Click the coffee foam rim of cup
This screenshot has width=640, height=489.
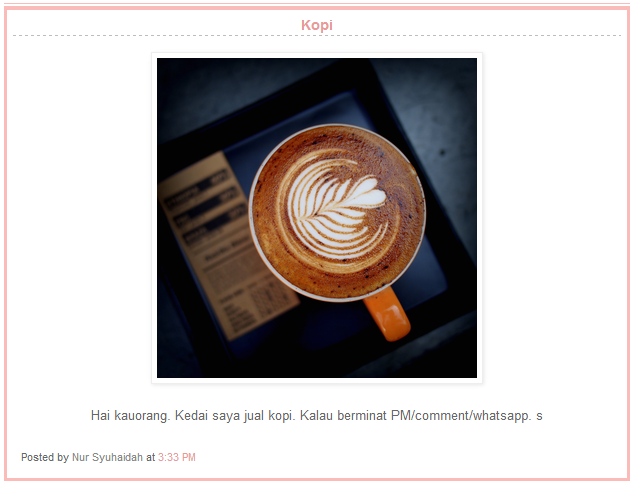(x=337, y=212)
